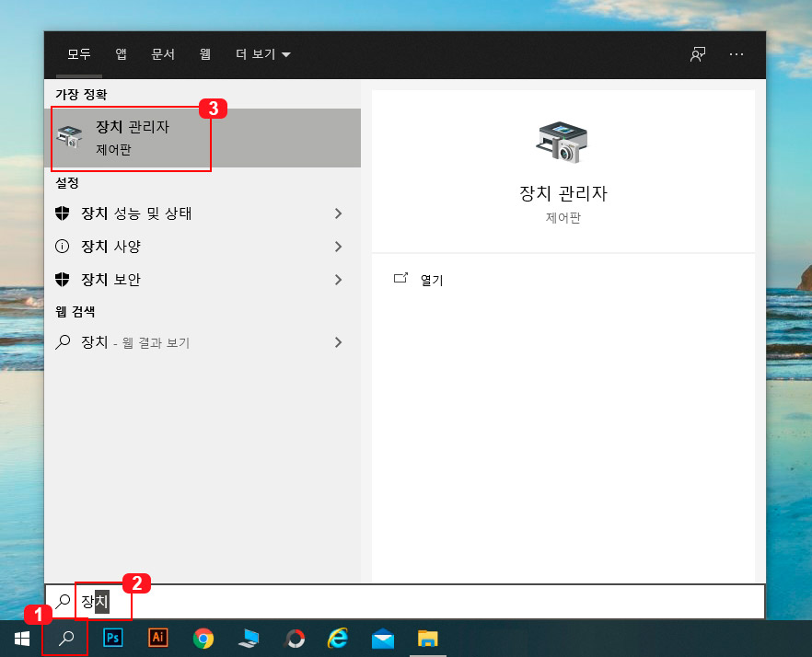This screenshot has height=657, width=812.
Task: Click the account sign-in icon in search
Action: pyautogui.click(x=697, y=54)
